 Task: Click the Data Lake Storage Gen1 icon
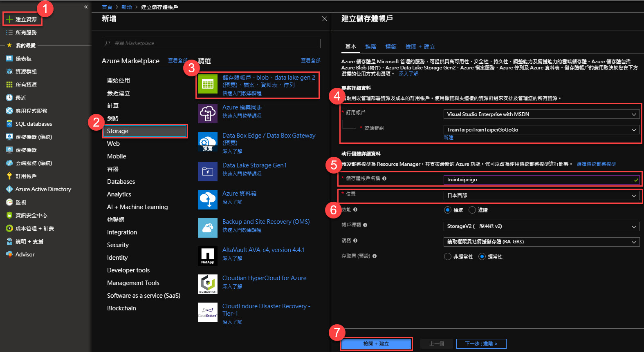(x=208, y=172)
